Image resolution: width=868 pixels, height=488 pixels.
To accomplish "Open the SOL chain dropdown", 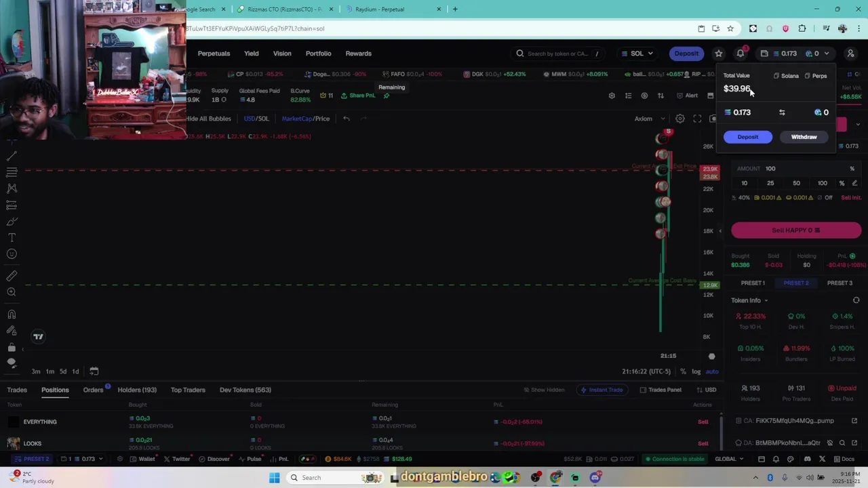I will coord(637,54).
